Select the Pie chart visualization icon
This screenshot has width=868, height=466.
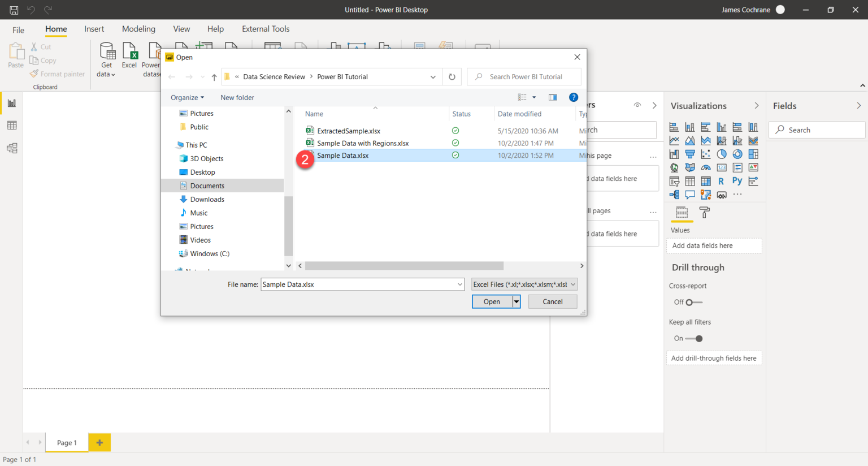tap(722, 154)
